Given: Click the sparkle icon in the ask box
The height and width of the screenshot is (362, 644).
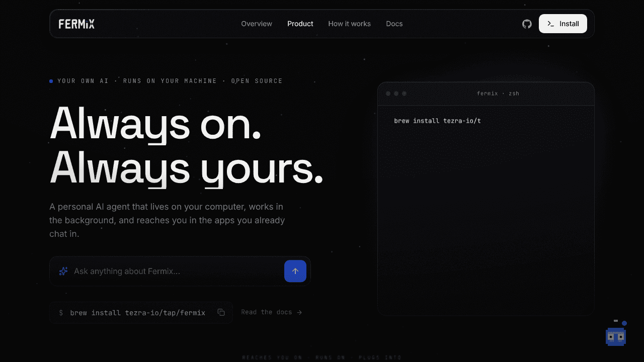Looking at the screenshot, I should 63,271.
